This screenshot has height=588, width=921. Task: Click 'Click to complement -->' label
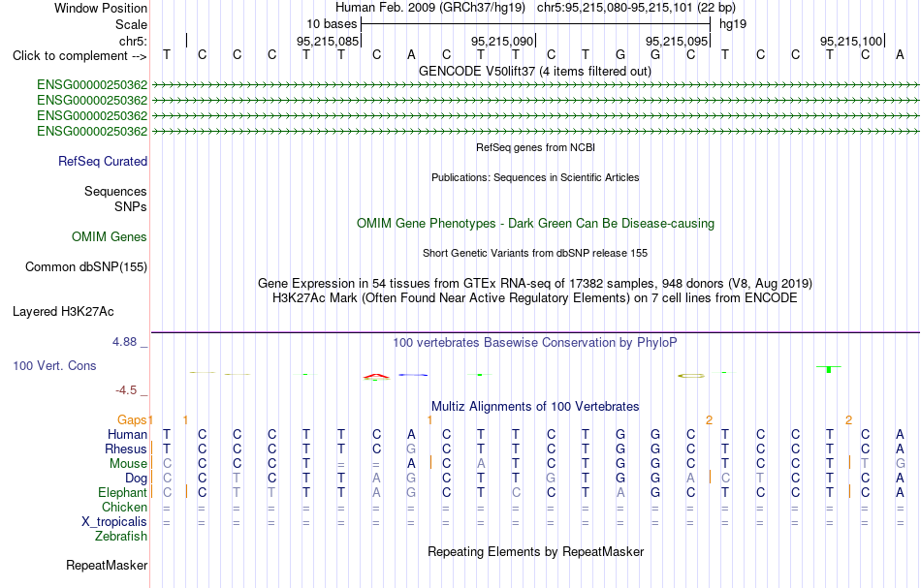click(x=79, y=56)
